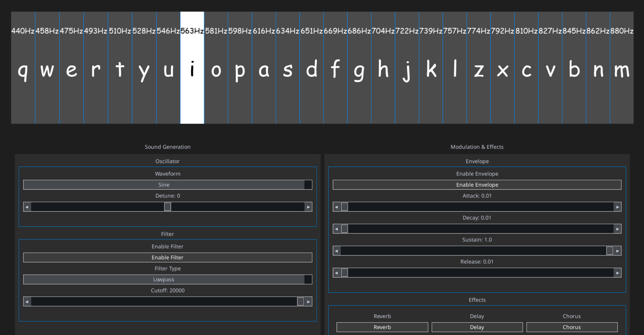
Task: Click dropdown arrow beside Sine
Action: 308,185
